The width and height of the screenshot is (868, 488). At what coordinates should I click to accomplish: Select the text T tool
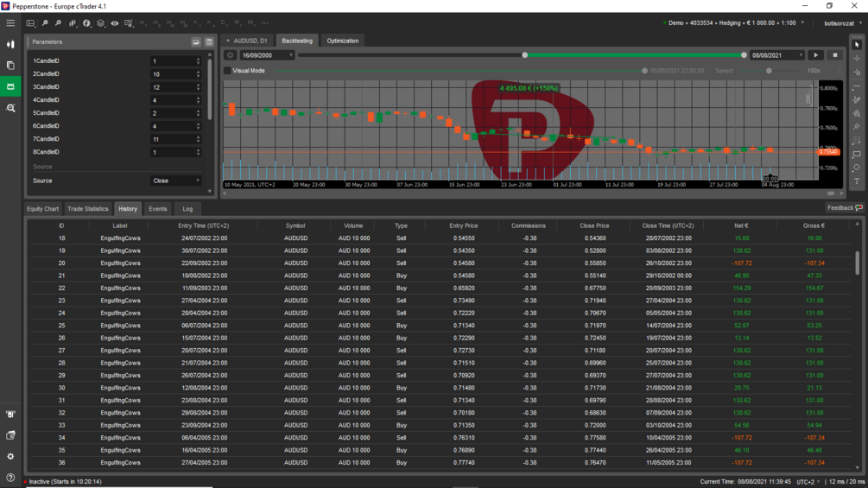(857, 181)
